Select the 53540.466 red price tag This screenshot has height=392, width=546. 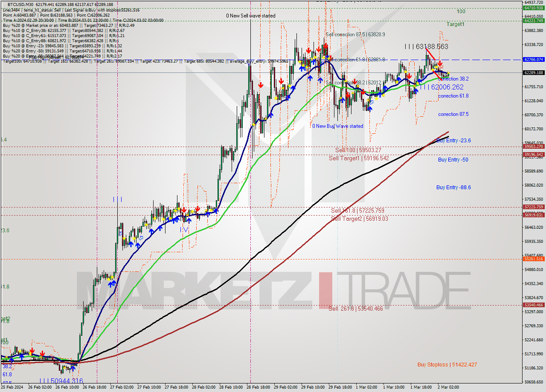coord(534,305)
